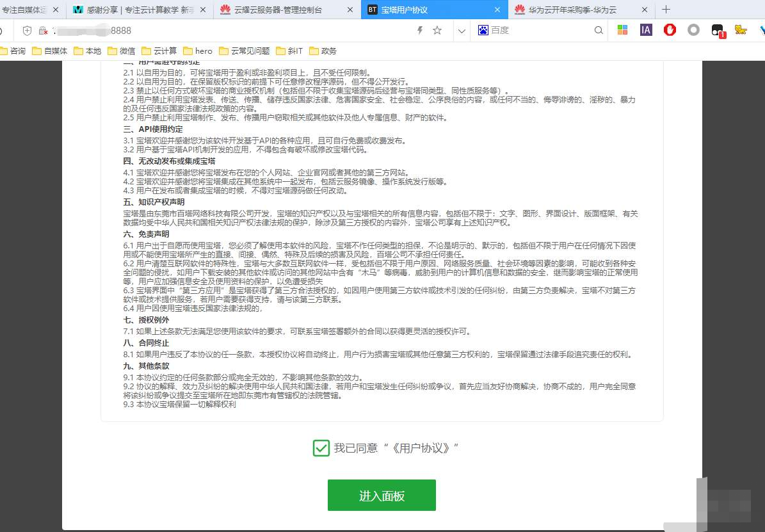This screenshot has width=765, height=532.
Task: Click the 六、免责声明 heading
Action: pyautogui.click(x=146, y=234)
